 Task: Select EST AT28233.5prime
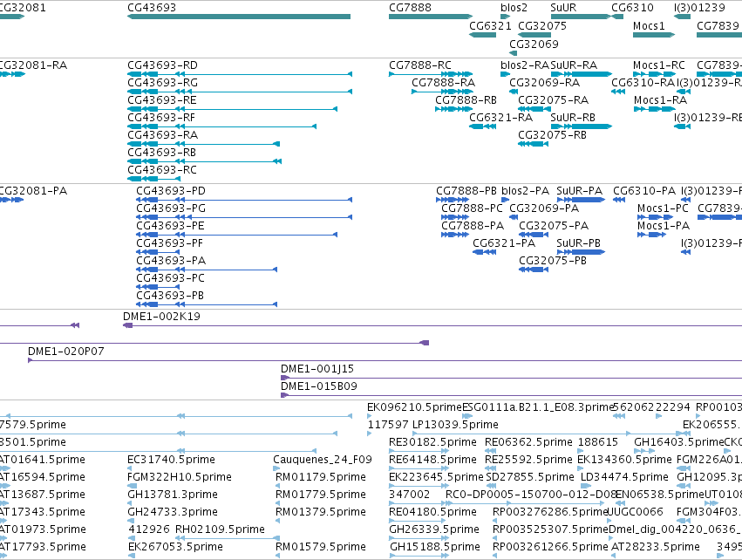656,547
